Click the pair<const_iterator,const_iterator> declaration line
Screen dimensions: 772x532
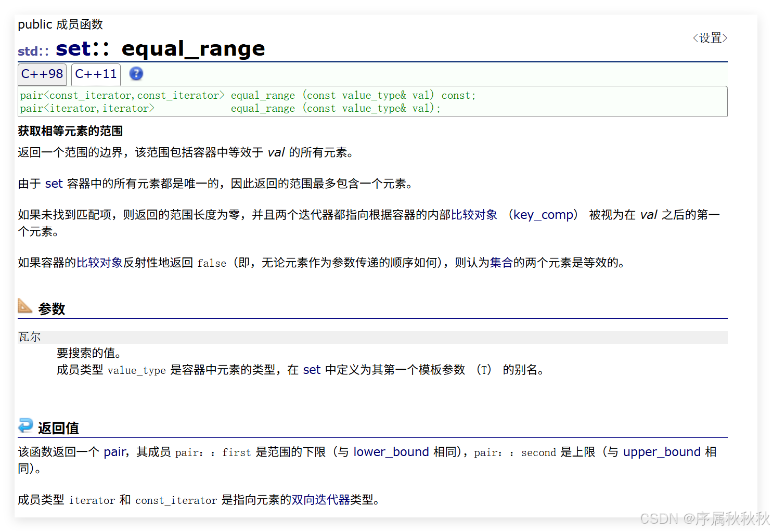pos(248,95)
